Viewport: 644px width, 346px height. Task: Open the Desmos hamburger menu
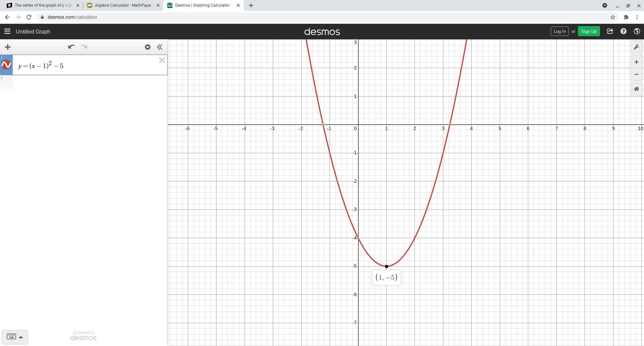(x=7, y=32)
